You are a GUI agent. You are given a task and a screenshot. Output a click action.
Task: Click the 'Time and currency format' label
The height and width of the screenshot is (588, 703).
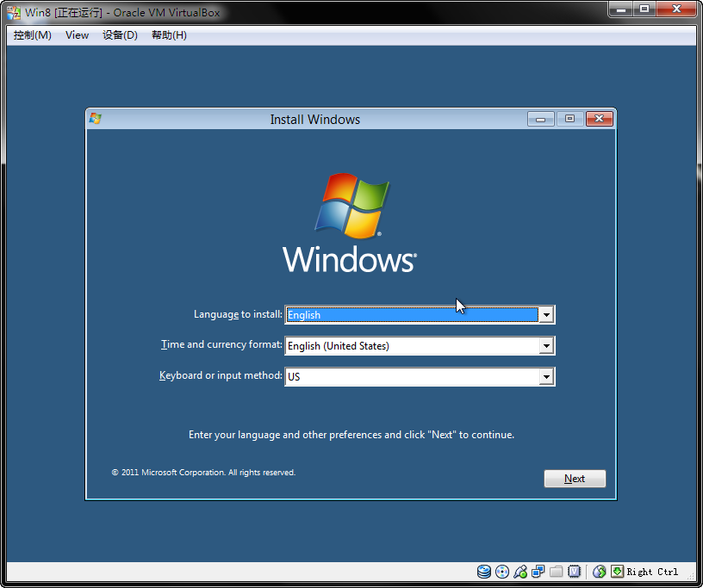tap(221, 344)
